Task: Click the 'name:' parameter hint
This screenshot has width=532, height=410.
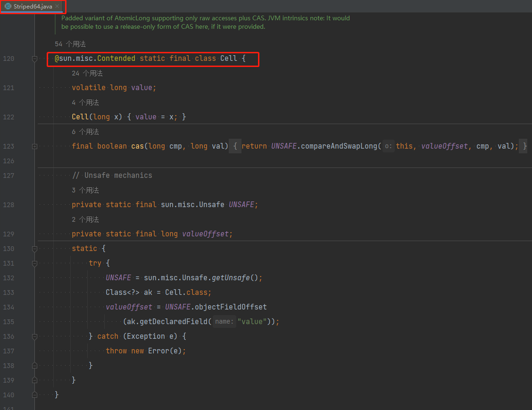Action: tap(224, 321)
